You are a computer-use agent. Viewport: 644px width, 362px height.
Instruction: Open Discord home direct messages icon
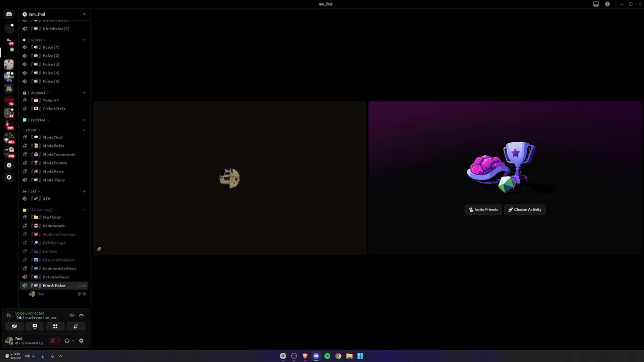coord(9,14)
